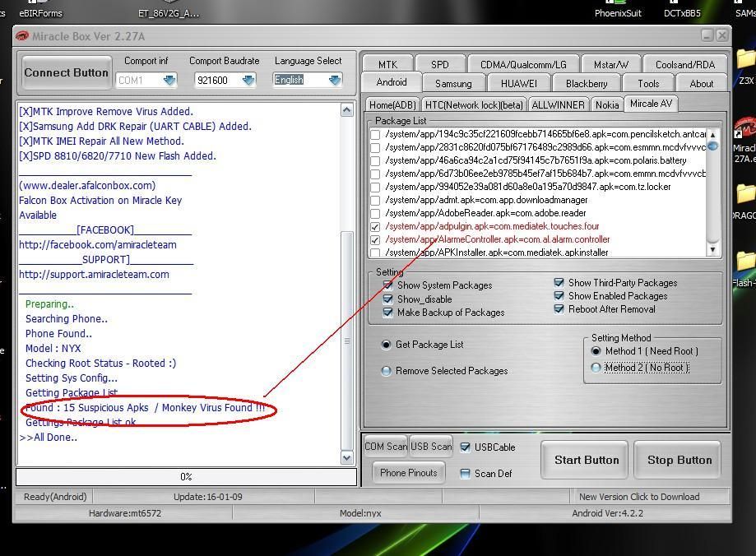
Task: Click New Version Click to Download
Action: [x=638, y=497]
